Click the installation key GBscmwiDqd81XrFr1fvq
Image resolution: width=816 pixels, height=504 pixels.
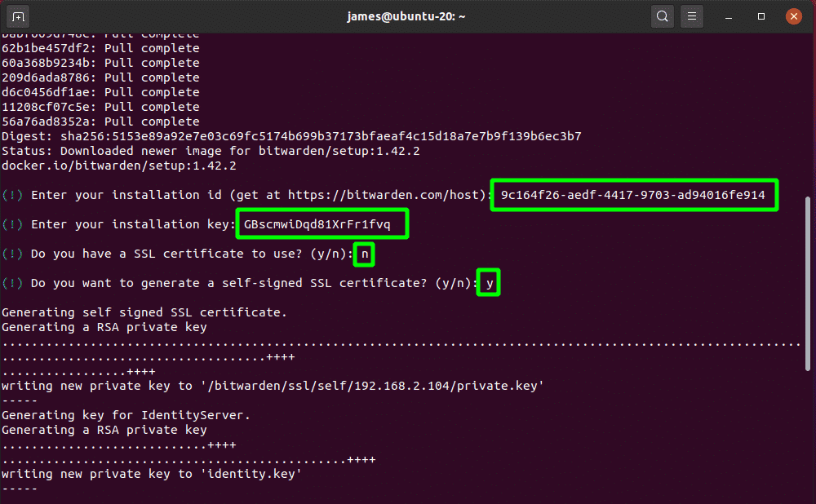tap(317, 224)
